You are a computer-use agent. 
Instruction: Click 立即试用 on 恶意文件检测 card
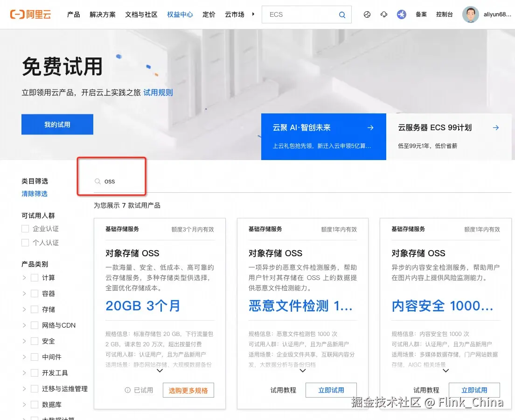click(x=331, y=390)
